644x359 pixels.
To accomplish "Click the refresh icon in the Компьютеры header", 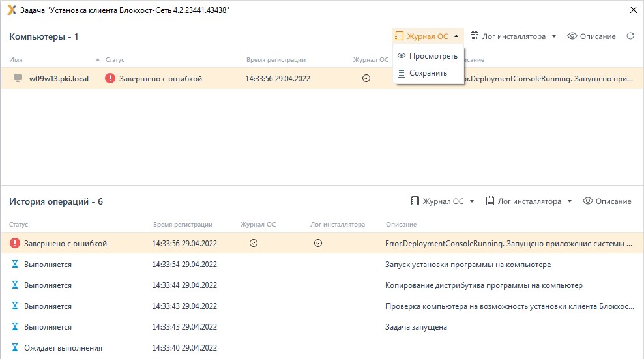I will (x=630, y=36).
